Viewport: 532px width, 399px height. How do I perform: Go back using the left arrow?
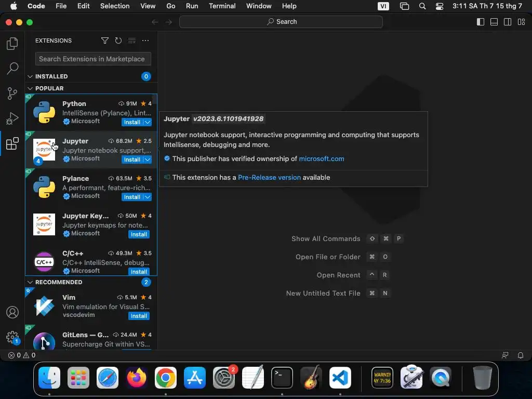coord(155,22)
